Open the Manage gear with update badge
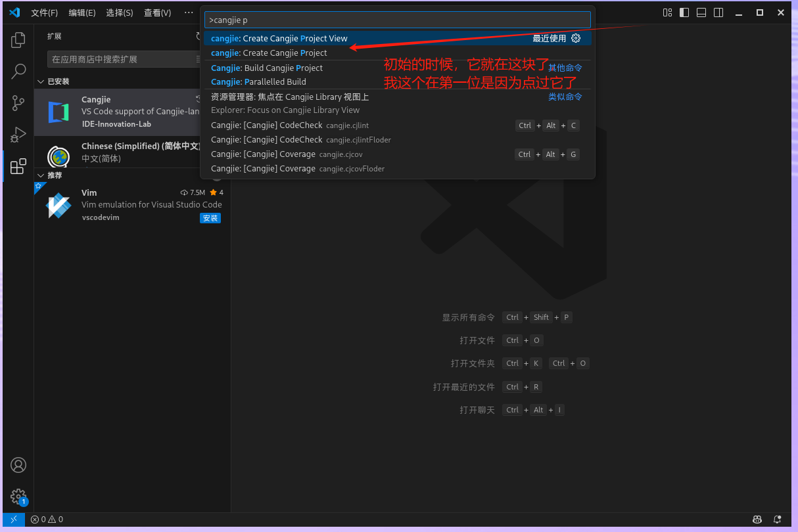 point(18,497)
